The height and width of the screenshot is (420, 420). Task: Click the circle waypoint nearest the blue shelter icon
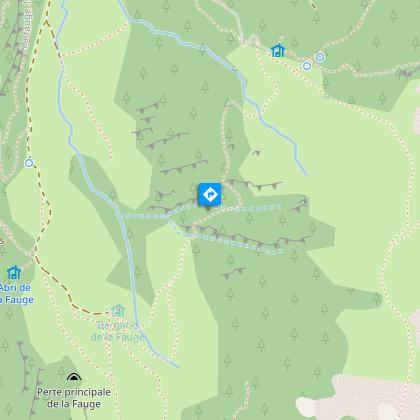click(307, 66)
